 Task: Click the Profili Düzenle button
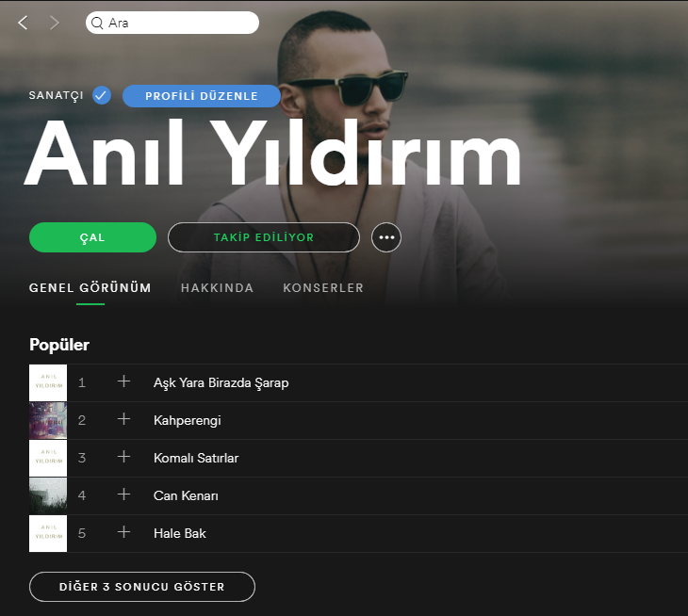(x=202, y=96)
